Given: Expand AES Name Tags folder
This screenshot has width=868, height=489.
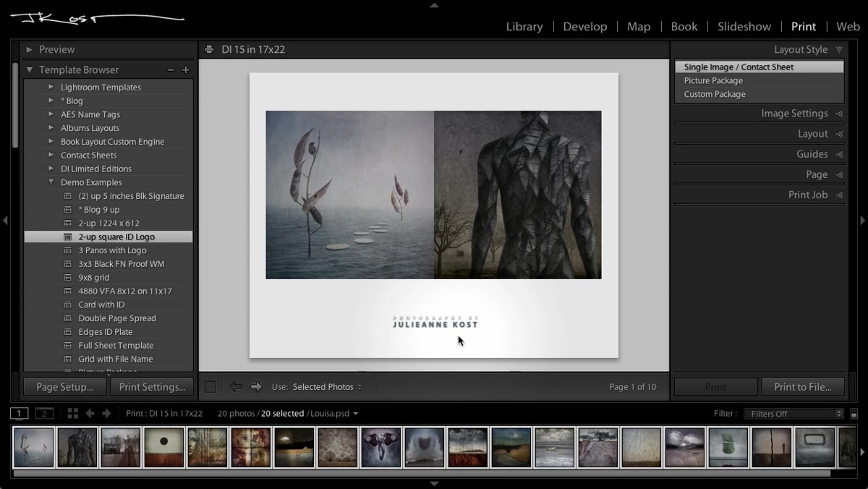Looking at the screenshot, I should (51, 114).
